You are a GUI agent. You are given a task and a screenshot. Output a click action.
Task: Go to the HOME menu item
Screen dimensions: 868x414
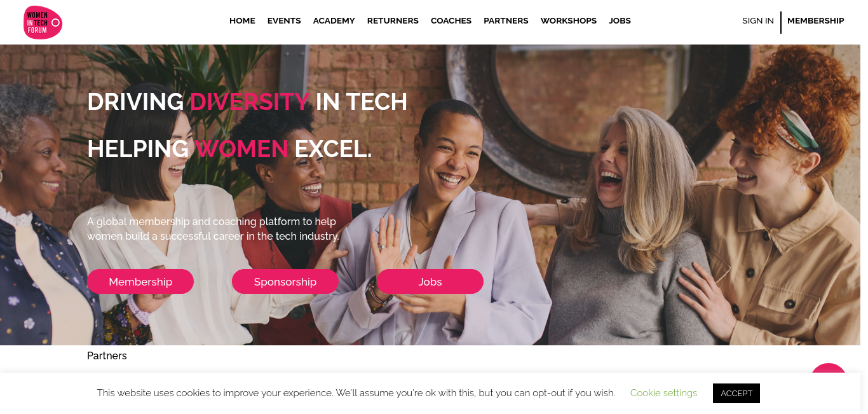(x=242, y=20)
